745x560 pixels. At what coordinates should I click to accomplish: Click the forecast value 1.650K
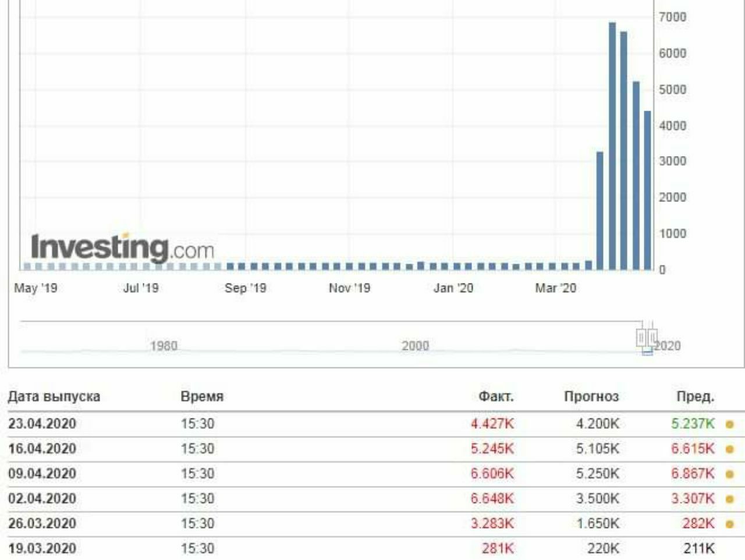pyautogui.click(x=598, y=524)
